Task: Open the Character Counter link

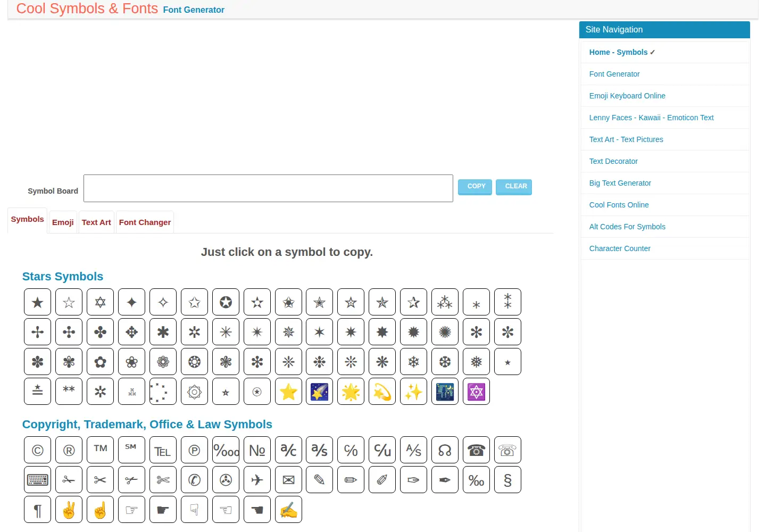Action: pos(620,248)
